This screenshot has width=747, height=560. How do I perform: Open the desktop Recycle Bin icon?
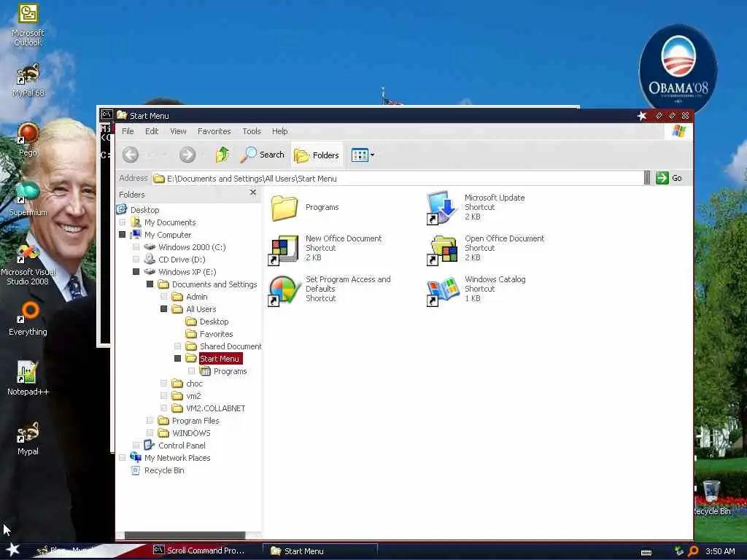712,498
